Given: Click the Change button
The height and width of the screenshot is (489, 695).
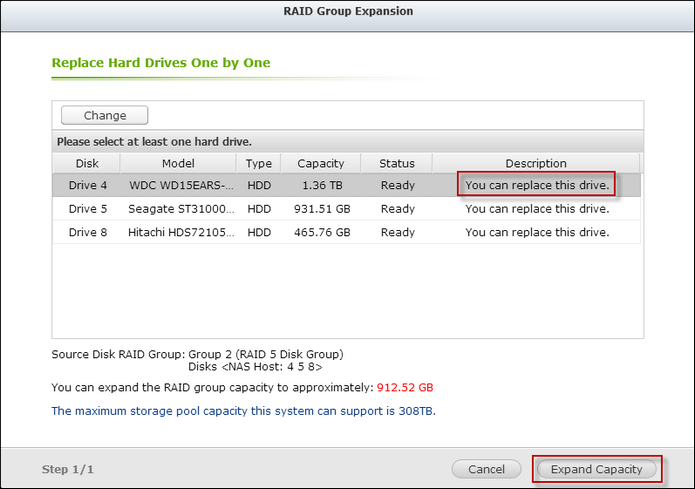Looking at the screenshot, I should [105, 116].
